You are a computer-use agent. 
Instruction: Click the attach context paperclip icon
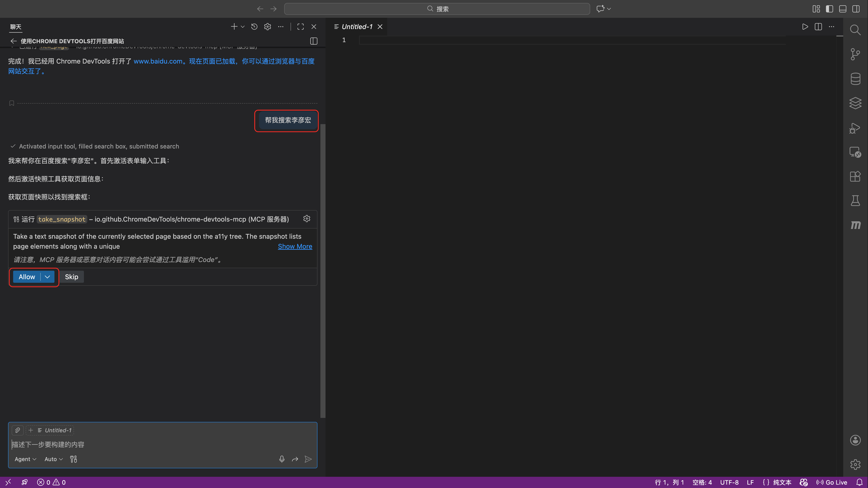(17, 430)
